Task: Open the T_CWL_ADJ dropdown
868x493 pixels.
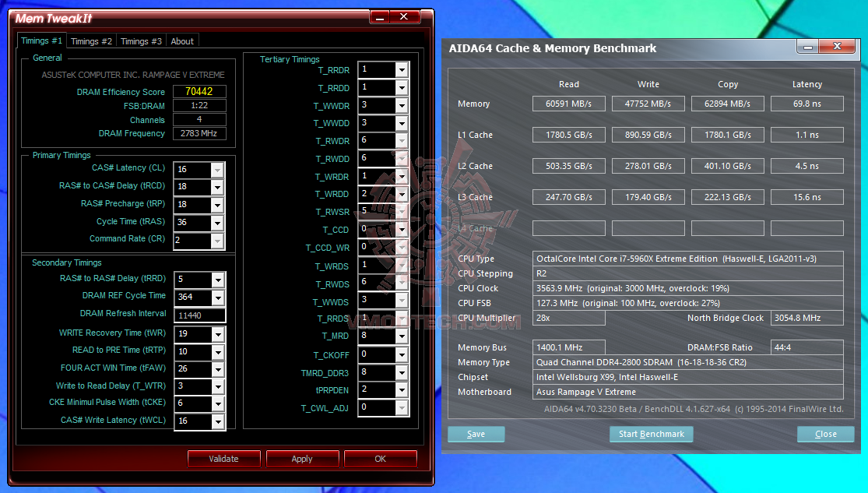Action: coord(402,407)
